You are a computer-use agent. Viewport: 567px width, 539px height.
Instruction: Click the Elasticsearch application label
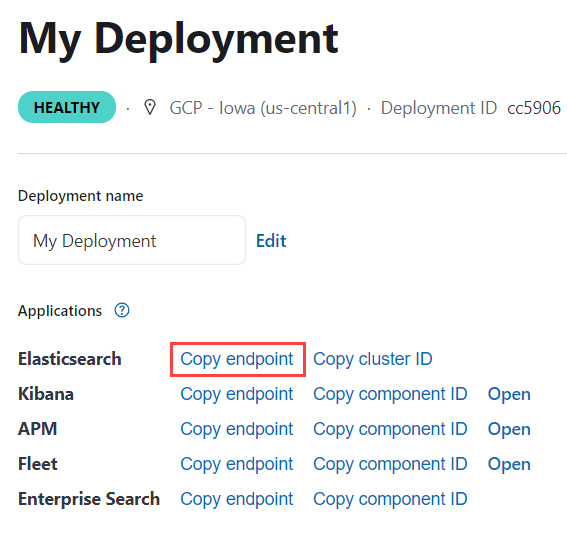(70, 359)
